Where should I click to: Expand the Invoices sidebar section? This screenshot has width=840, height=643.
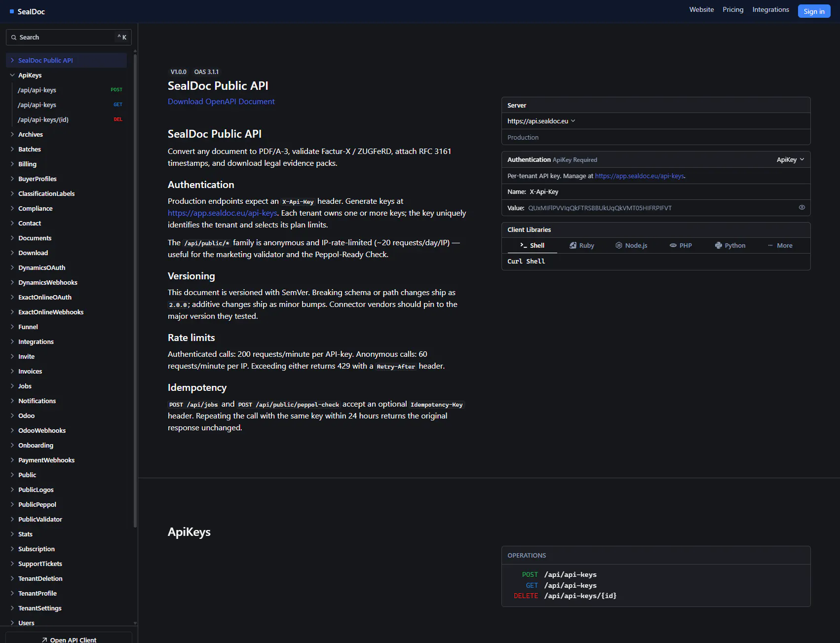click(x=66, y=371)
